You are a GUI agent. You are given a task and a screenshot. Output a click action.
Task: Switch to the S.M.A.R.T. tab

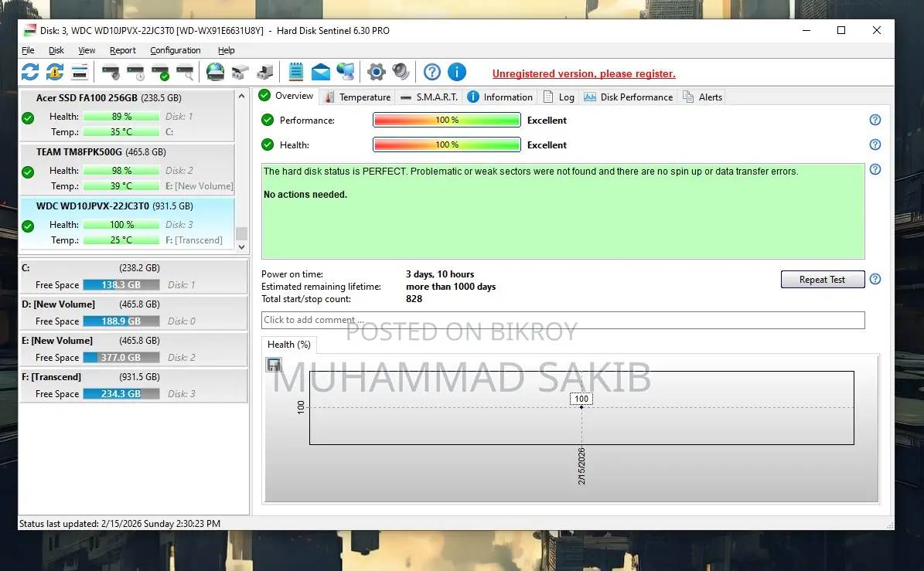pos(429,97)
